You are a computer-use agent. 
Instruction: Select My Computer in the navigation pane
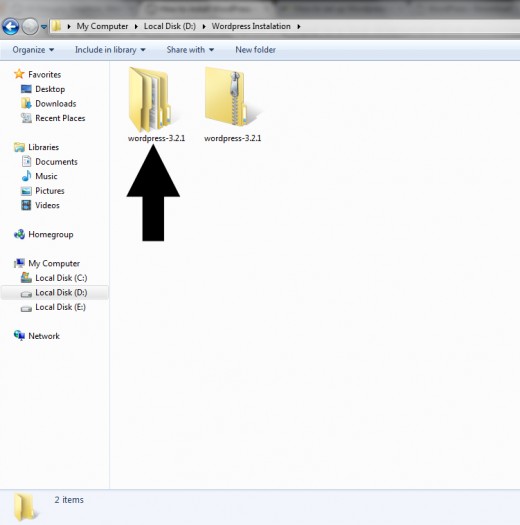point(54,264)
